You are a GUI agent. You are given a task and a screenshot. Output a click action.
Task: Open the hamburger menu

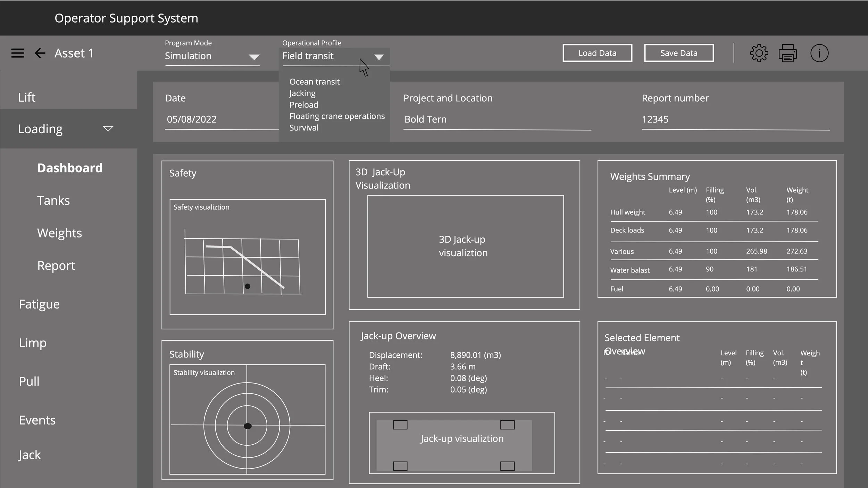17,53
